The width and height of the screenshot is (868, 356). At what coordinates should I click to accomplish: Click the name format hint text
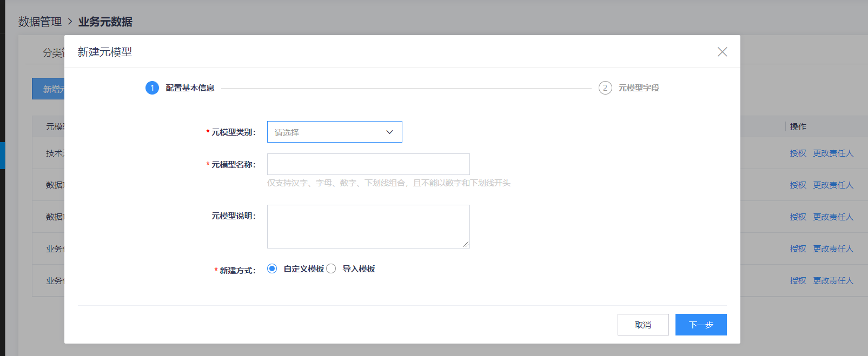point(389,183)
